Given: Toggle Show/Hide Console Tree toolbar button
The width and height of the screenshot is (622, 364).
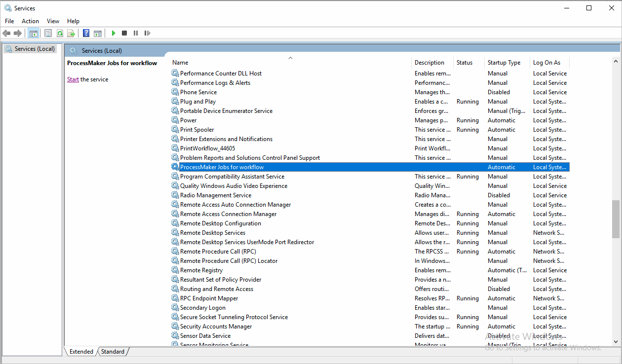Looking at the screenshot, I should pyautogui.click(x=34, y=33).
